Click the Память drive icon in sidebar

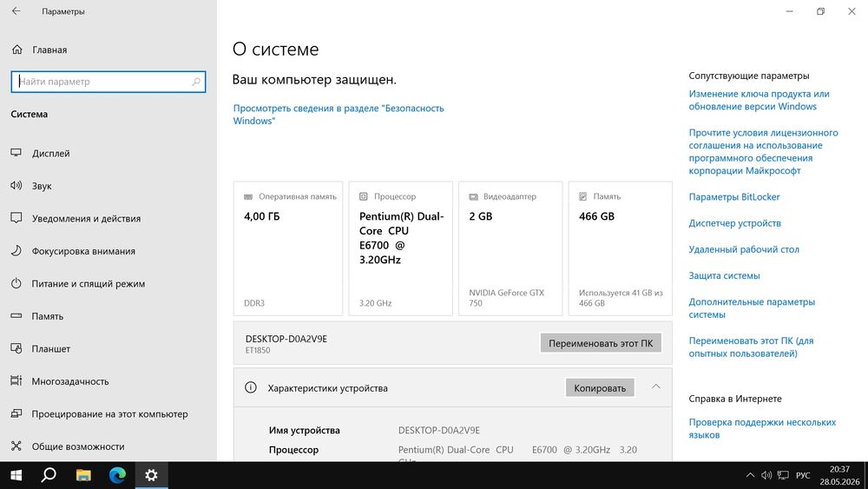[16, 315]
